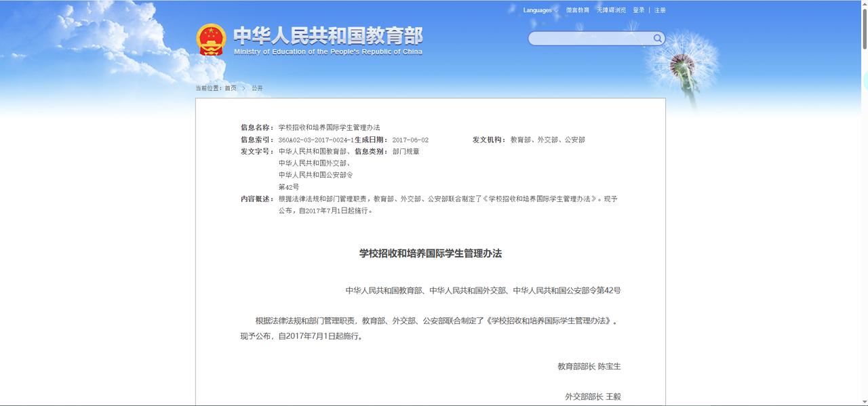Click the generation date 2017-06-02

[x=410, y=140]
